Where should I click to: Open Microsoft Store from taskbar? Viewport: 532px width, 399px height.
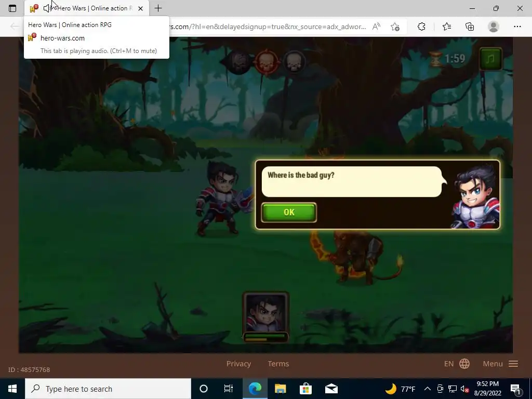point(305,389)
